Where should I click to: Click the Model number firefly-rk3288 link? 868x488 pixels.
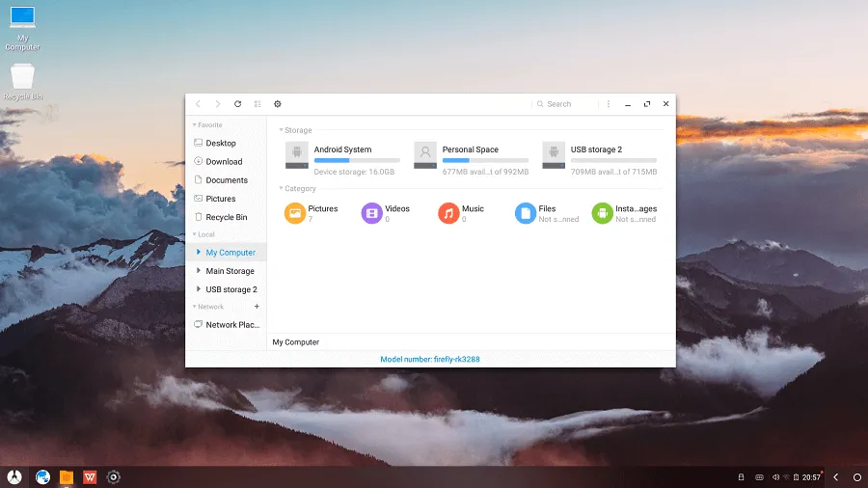point(430,359)
